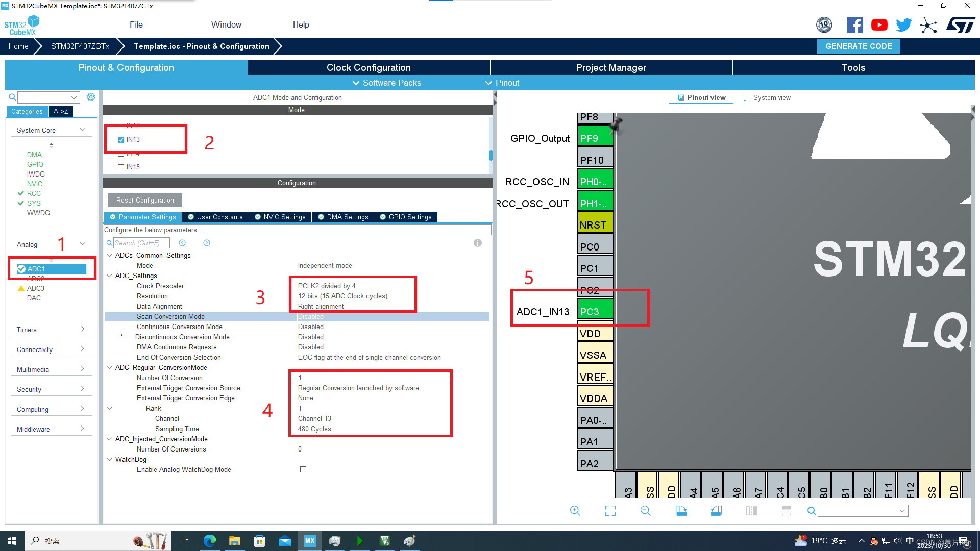
Task: Click the info icon in parameter panel
Action: 477,243
